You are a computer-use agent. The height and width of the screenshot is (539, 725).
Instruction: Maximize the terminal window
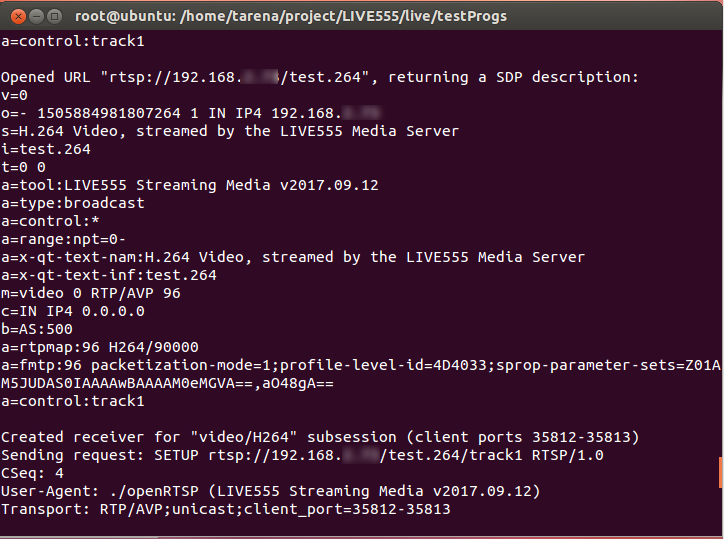point(55,17)
